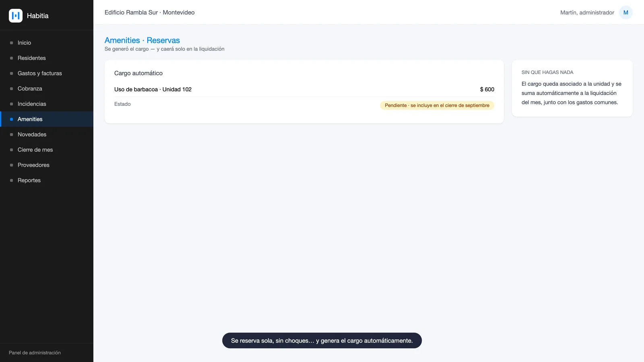Screen dimensions: 644x362
Task: Click Martín, administrador user name
Action: pyautogui.click(x=587, y=12)
